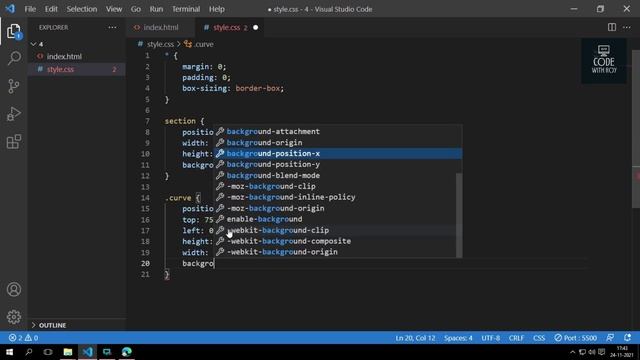Viewport: 640px width, 360px height.
Task: Open Source Control view
Action: pos(14,86)
